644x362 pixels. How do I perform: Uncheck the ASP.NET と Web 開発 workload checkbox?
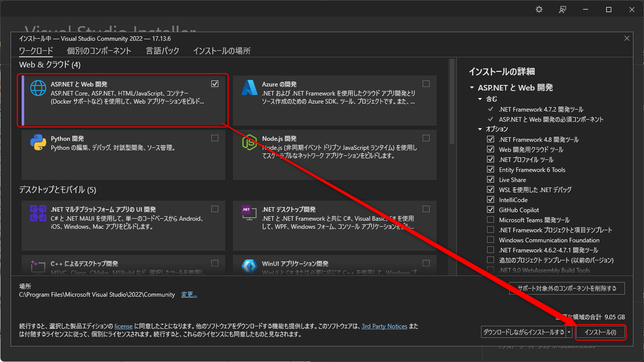tap(215, 83)
